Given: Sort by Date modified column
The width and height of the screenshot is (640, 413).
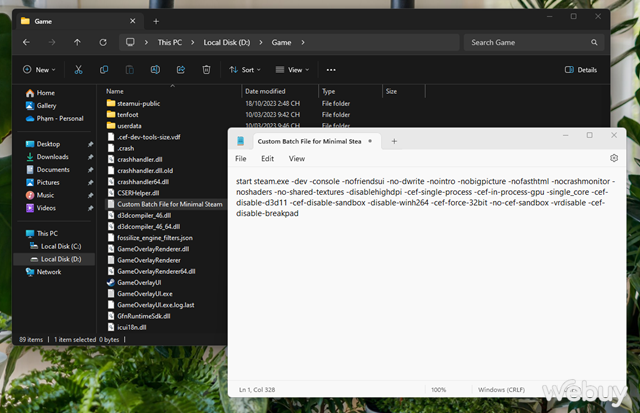Looking at the screenshot, I should [265, 91].
